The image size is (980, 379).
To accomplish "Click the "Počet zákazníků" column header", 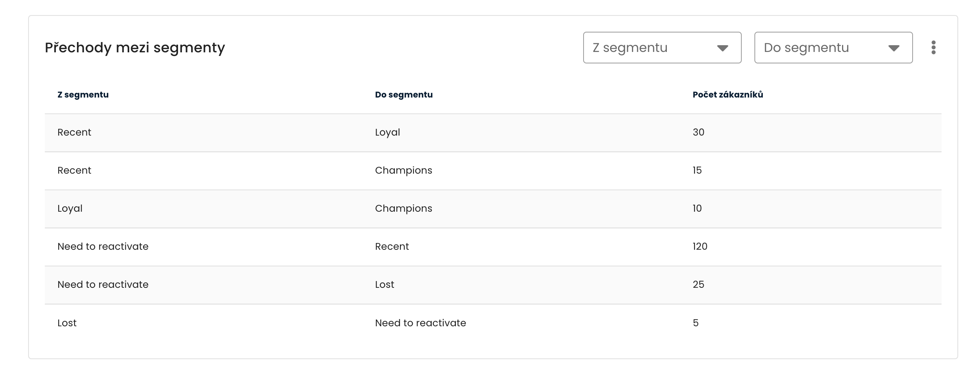I will click(x=727, y=95).
